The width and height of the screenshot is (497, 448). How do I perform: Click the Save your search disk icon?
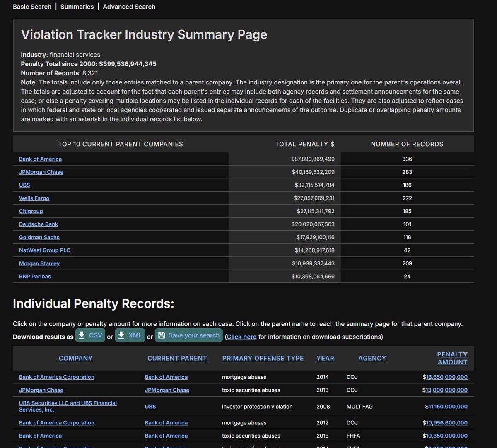pos(162,335)
